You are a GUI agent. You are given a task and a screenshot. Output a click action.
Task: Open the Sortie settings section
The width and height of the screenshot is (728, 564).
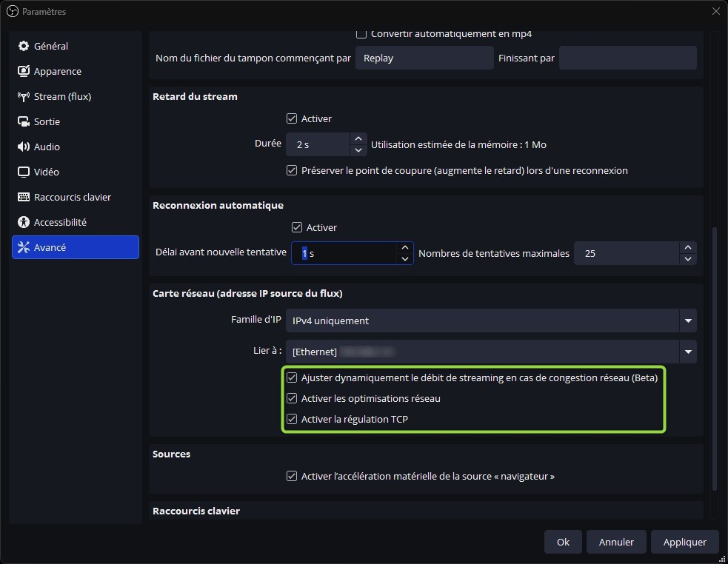click(x=47, y=122)
